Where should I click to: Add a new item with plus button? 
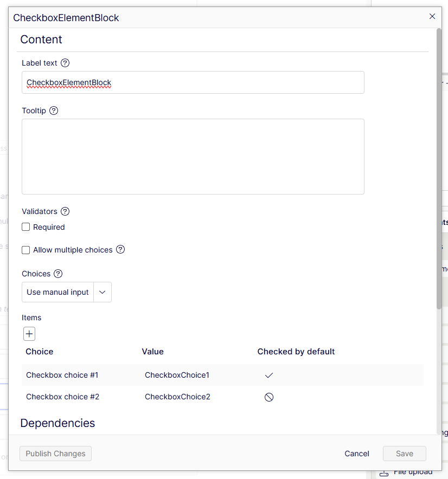pyautogui.click(x=29, y=334)
